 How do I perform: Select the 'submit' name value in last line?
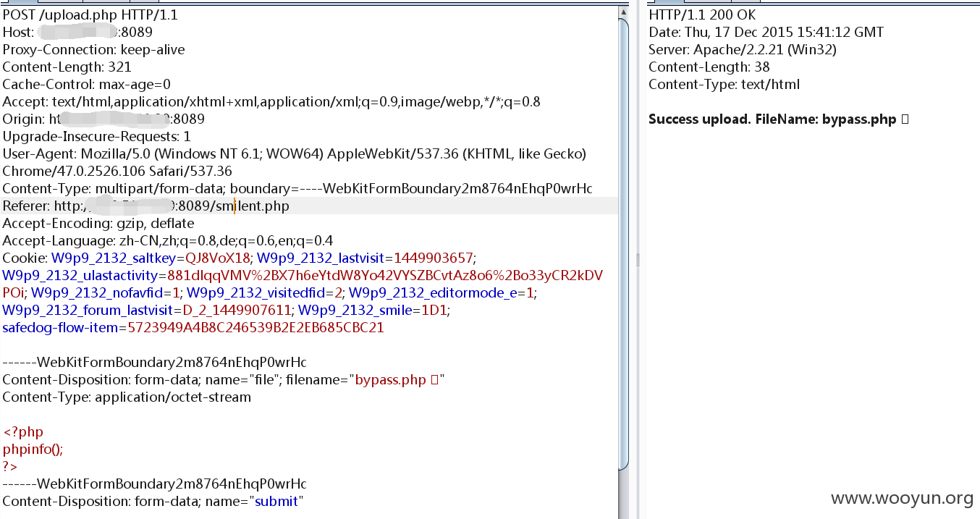click(x=276, y=501)
